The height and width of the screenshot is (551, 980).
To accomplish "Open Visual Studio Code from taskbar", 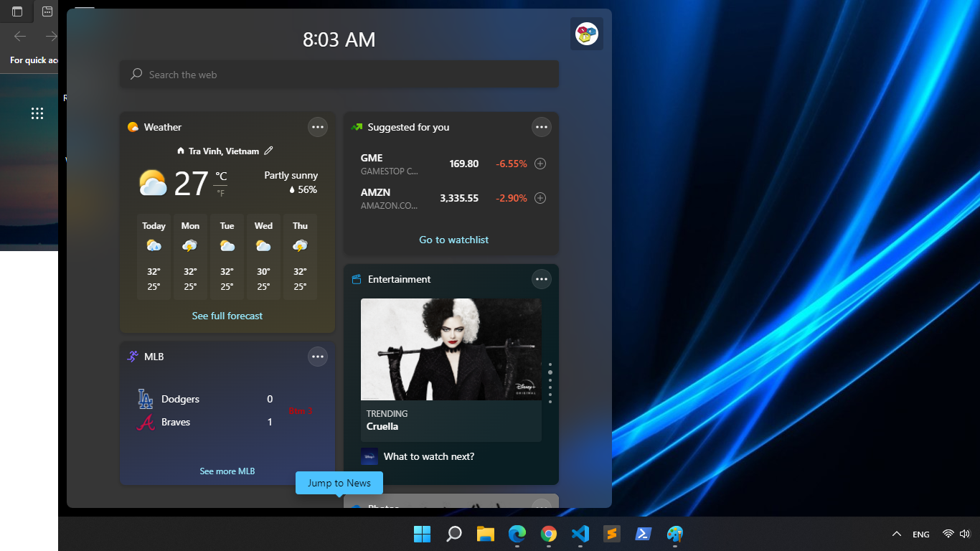I will coord(580,534).
